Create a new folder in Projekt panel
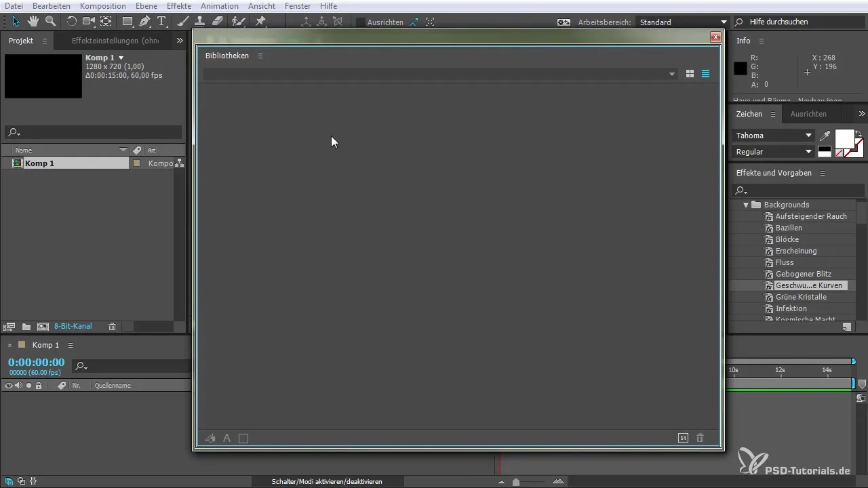The image size is (868, 488). 26,327
